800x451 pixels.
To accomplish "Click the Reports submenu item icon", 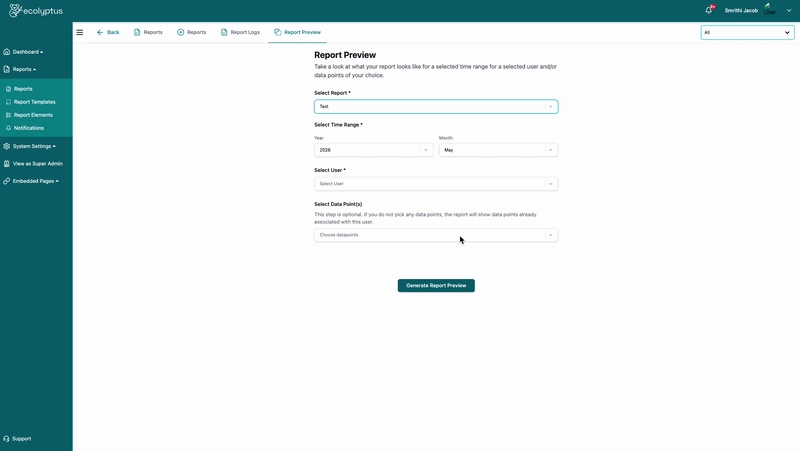I will pos(8,89).
